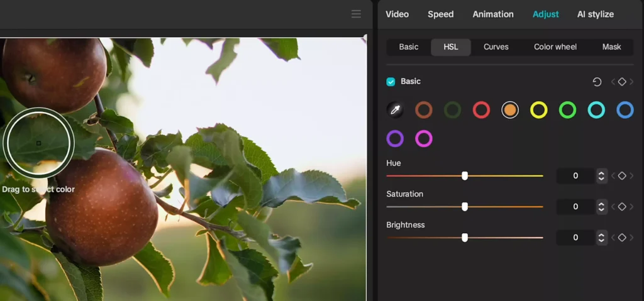The image size is (644, 301).
Task: Select the eyedropper color picker tool
Action: point(395,110)
